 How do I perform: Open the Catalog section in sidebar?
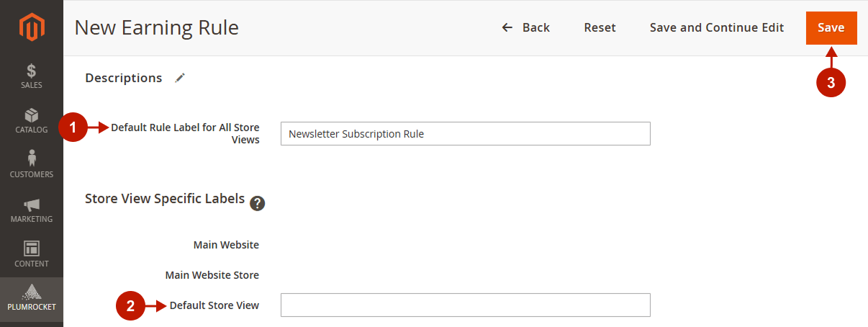pos(31,121)
